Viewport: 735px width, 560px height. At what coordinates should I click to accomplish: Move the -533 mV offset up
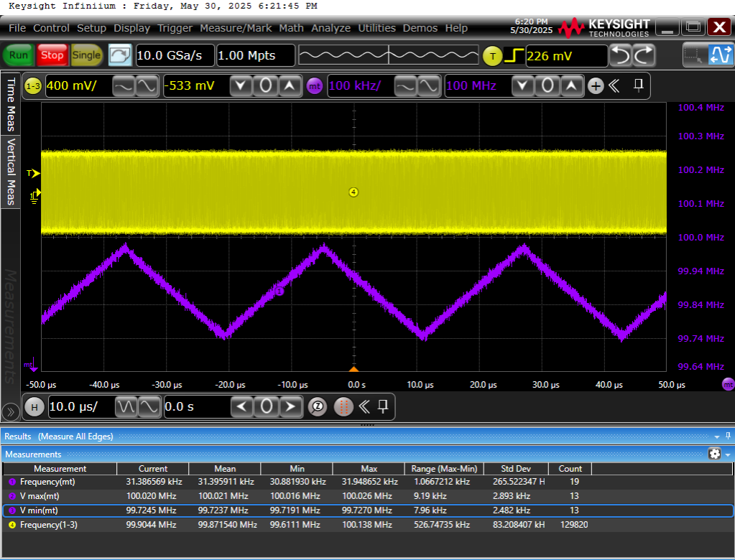point(290,85)
